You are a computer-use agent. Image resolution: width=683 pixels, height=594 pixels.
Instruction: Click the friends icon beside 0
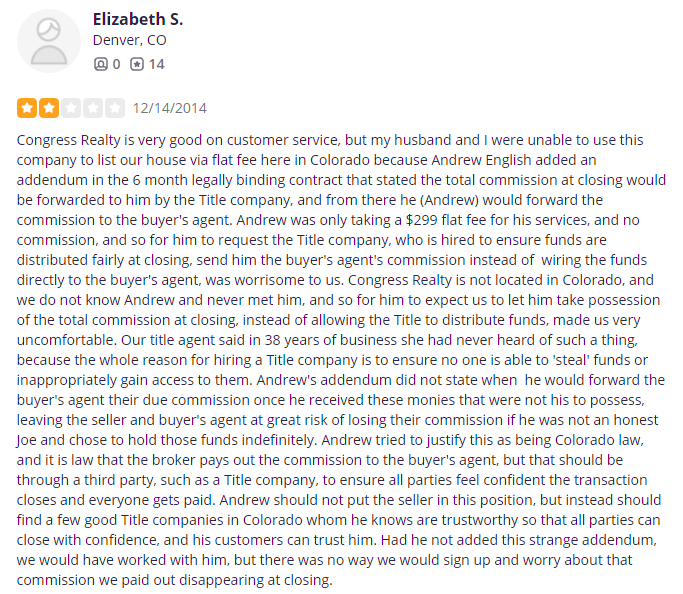(x=100, y=64)
